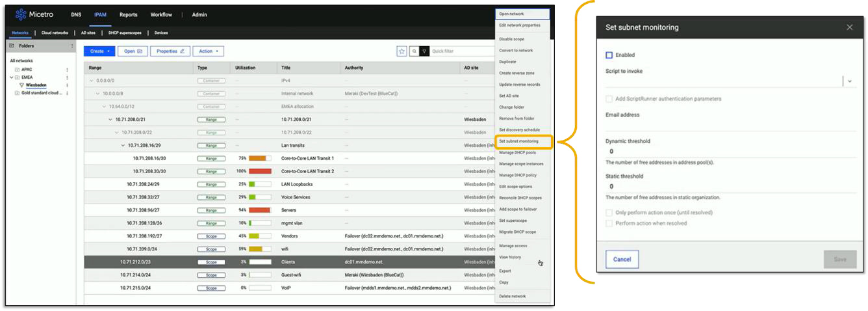Image resolution: width=868 pixels, height=311 pixels.
Task: Click the Micetro logo icon
Action: tap(20, 14)
